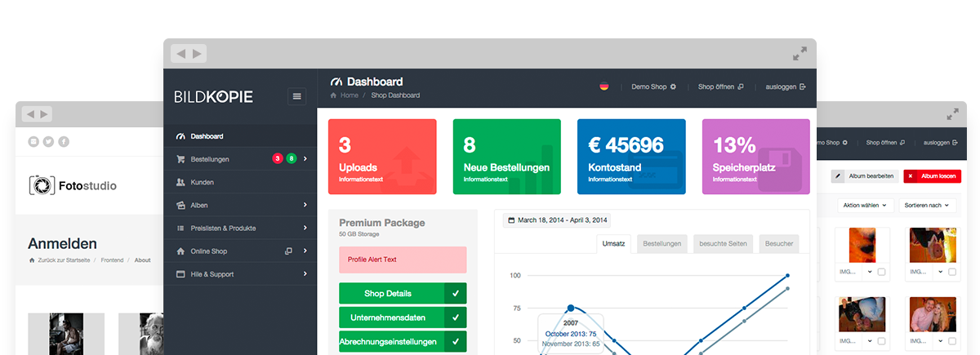Click the open-in-new-window icon in Online Shop row
The image size is (980, 355).
click(288, 251)
